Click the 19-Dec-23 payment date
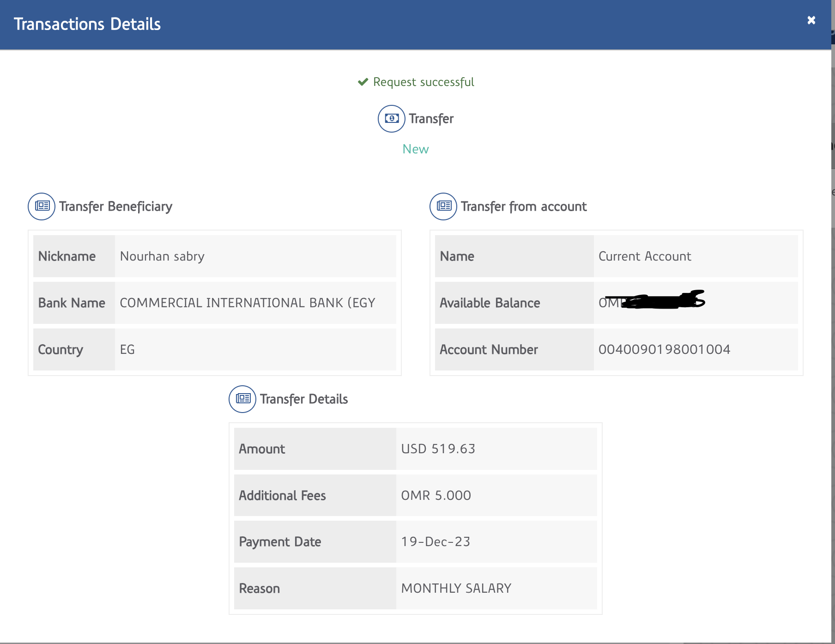 click(436, 542)
